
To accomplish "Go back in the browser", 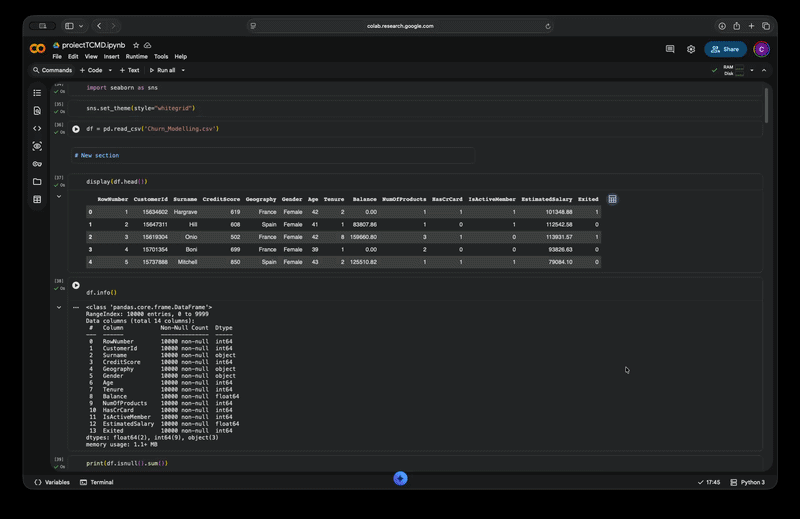I will 99,26.
